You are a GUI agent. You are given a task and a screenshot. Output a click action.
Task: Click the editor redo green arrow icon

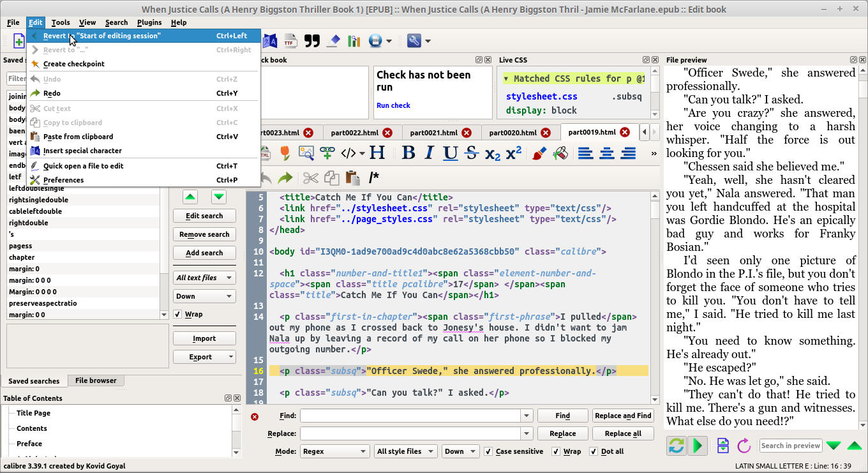285,177
